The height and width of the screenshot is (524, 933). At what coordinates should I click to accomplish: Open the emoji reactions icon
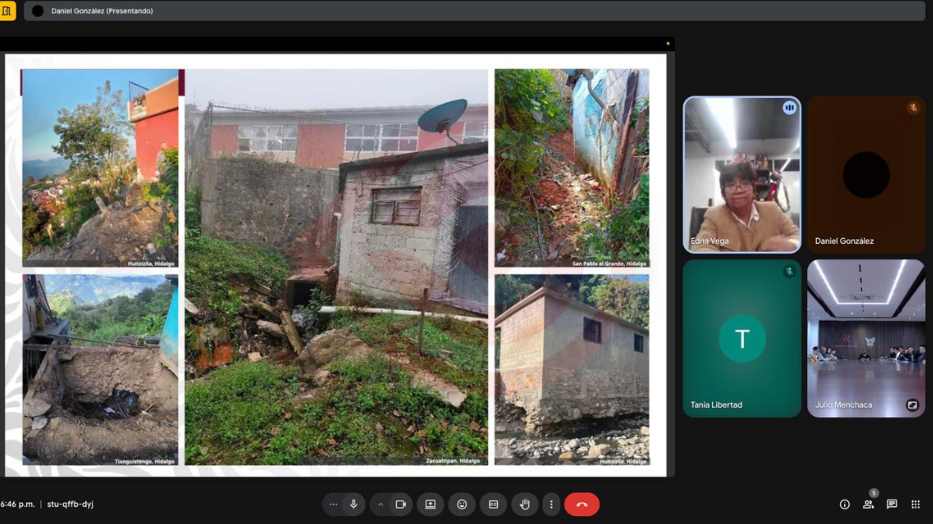462,505
